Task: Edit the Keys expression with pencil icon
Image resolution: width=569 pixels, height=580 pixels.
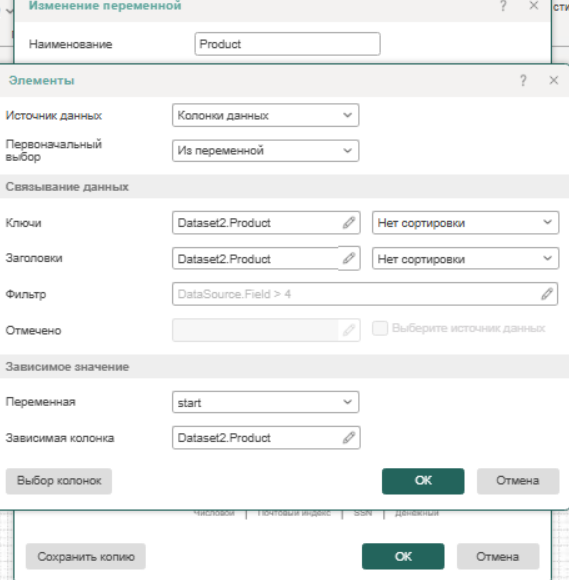Action: click(x=349, y=223)
